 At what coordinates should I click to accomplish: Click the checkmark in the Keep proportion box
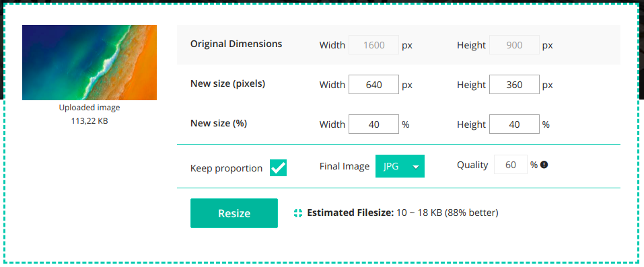click(278, 168)
